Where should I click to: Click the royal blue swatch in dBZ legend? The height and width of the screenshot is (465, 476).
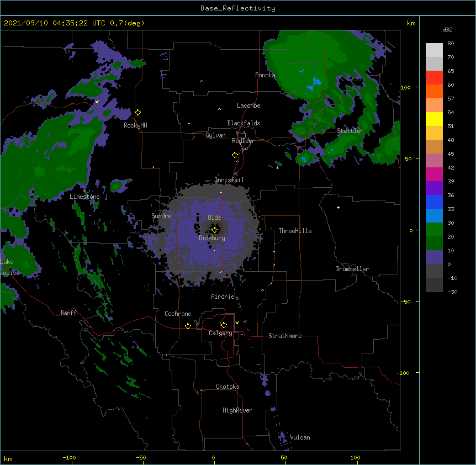coord(434,202)
